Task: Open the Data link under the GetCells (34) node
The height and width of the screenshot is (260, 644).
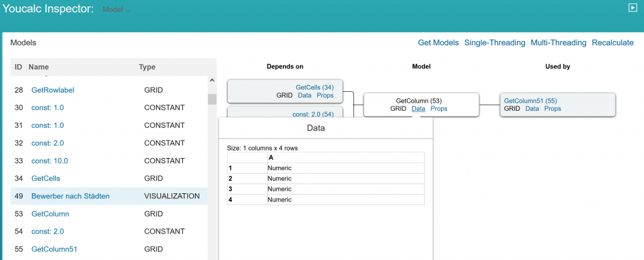Action: (304, 95)
